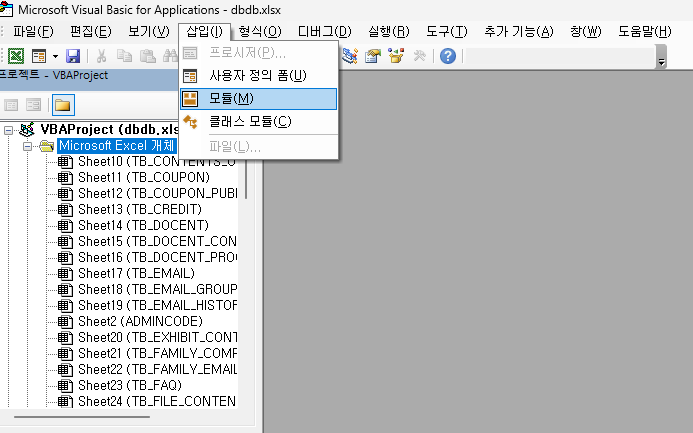Viewport: 693px width, 433px height.
Task: Click the Paste clipboard toolbar icon
Action: point(147,56)
